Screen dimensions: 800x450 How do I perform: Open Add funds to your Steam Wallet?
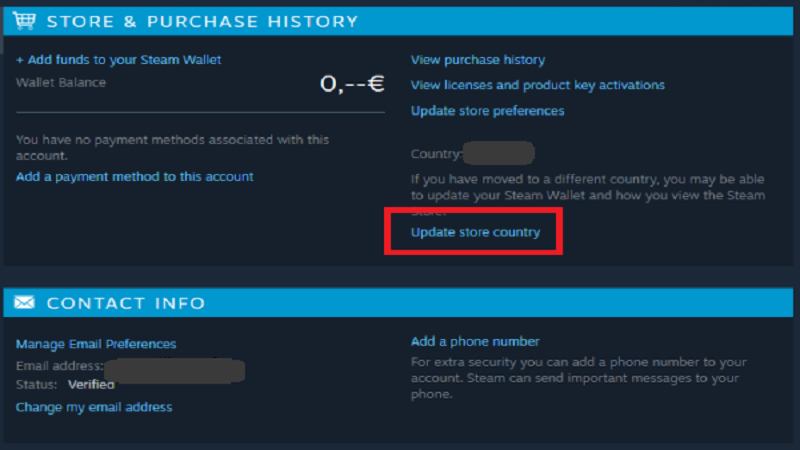[119, 60]
